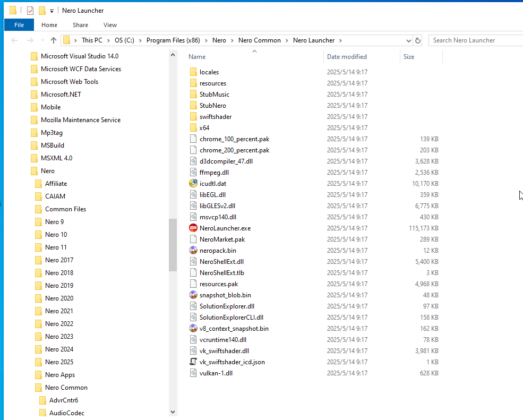Click the v8_context_snapshot.bin disc icon

click(193, 329)
